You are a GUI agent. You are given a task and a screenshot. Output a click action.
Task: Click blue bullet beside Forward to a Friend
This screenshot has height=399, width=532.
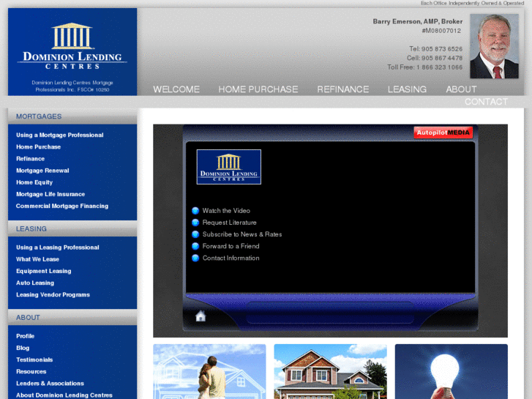tap(195, 246)
